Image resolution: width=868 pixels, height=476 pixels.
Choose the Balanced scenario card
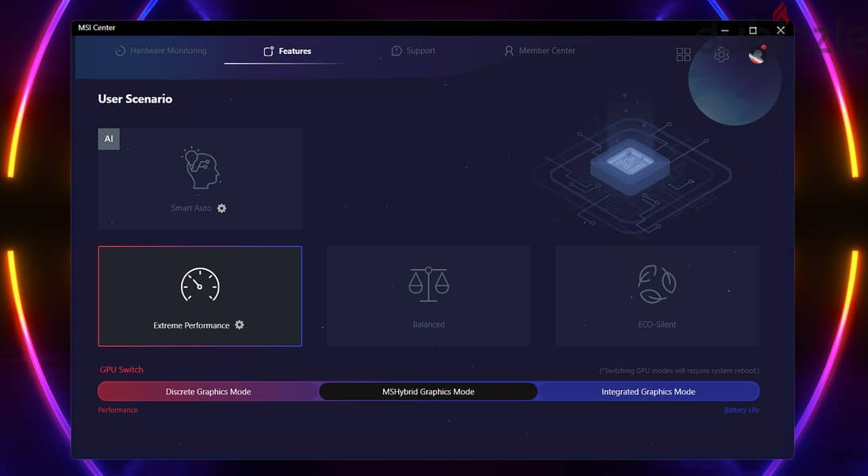[x=428, y=296]
